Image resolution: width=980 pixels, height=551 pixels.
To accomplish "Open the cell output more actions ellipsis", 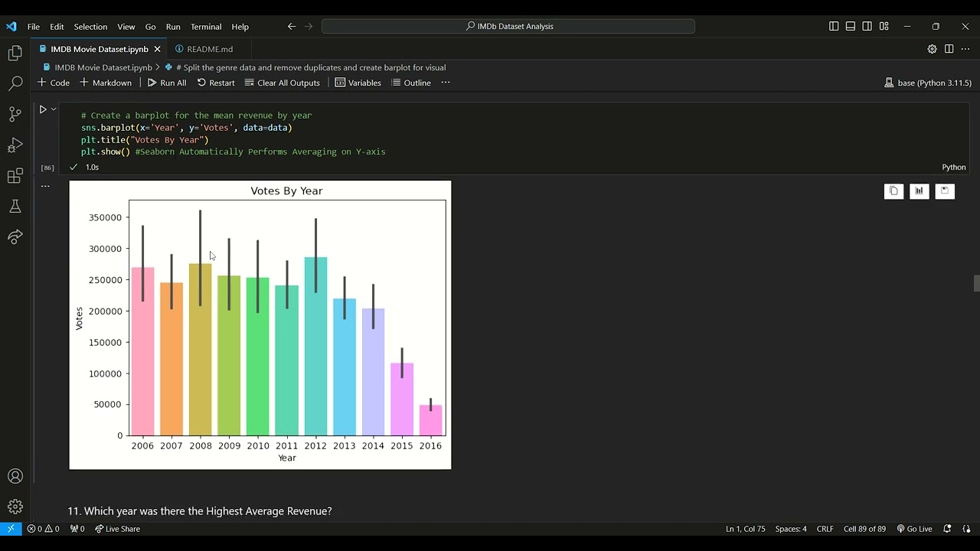I will pos(45,186).
